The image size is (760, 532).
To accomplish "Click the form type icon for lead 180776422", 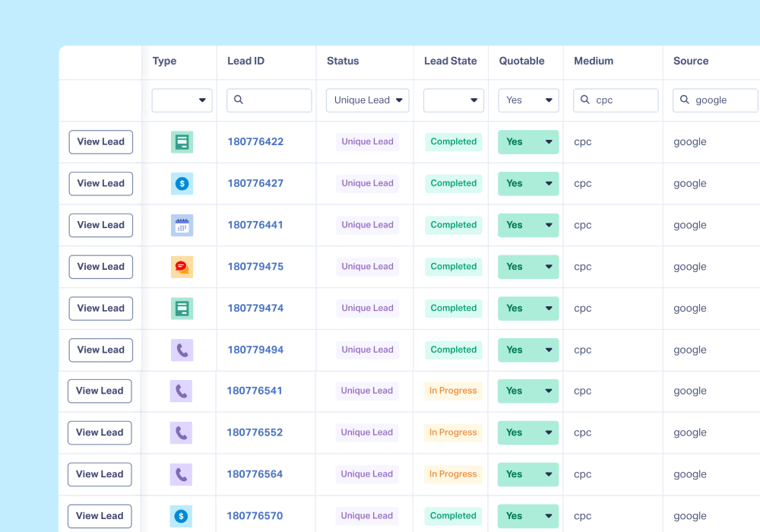I will click(x=182, y=142).
